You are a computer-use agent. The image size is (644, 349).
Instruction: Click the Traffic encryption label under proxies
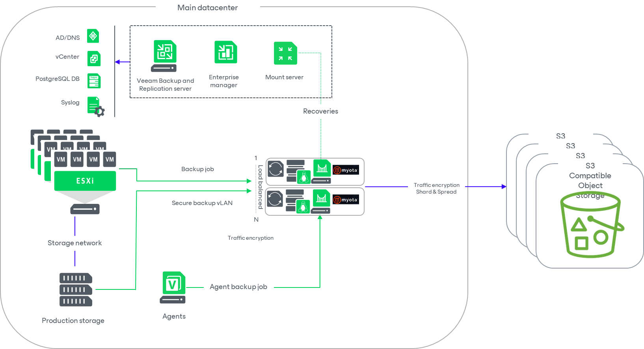pyautogui.click(x=251, y=238)
